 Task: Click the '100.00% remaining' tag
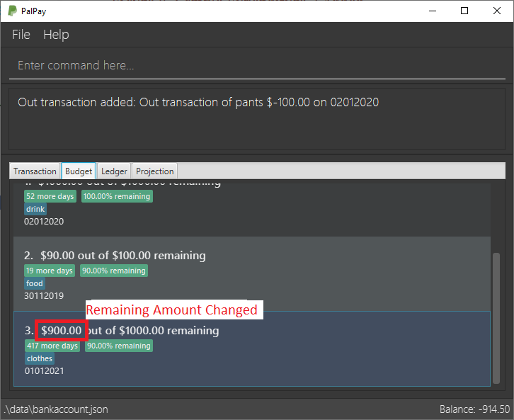[x=117, y=196]
